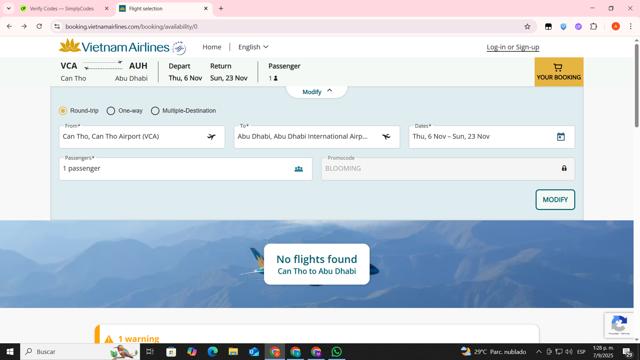
Task: Click the Vietnam Airlines logo
Action: click(114, 47)
